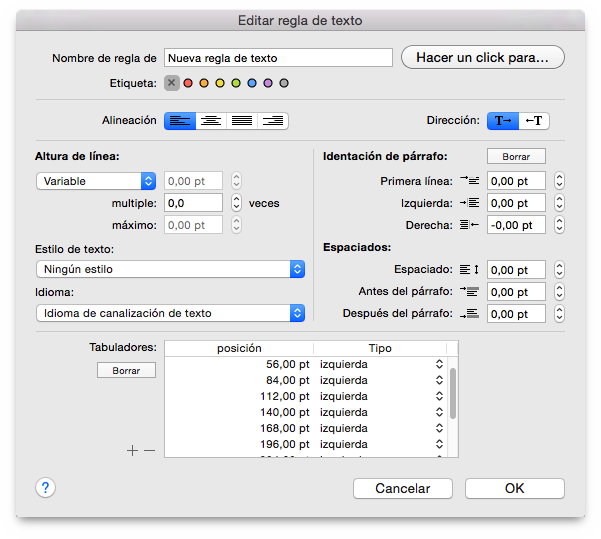Click the tab stops list scrollbar
Screen dimensions: 601x539
coord(453,393)
